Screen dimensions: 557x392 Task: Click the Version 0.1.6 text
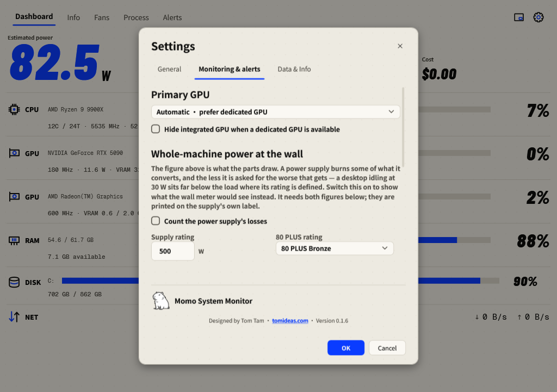(332, 321)
